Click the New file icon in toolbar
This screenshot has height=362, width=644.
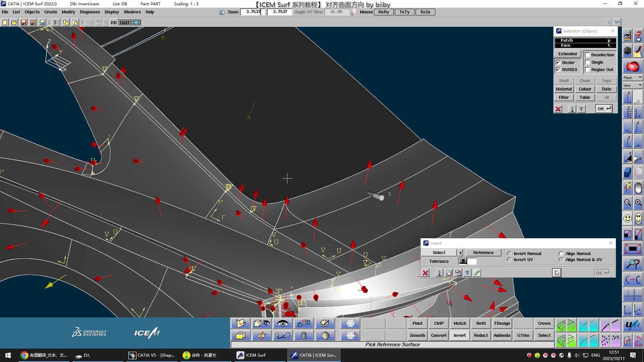click(x=5, y=22)
